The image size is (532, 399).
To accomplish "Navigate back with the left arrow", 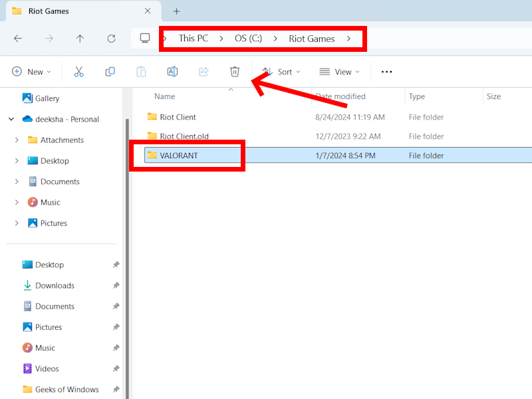I will tap(18, 38).
